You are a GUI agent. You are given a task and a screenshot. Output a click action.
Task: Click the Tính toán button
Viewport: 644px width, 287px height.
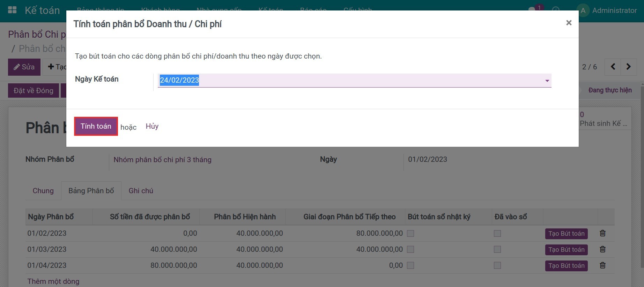[96, 126]
